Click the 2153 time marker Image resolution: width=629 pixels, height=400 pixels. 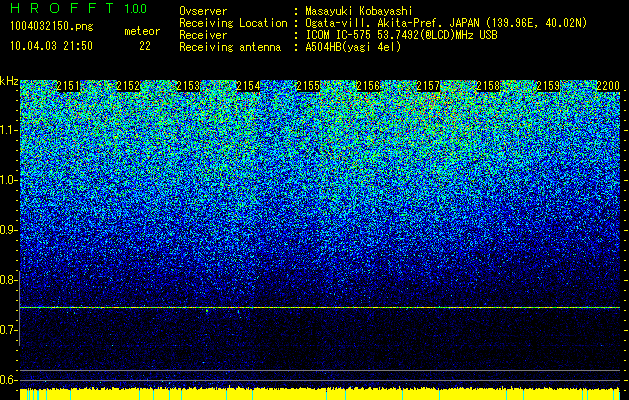[188, 86]
